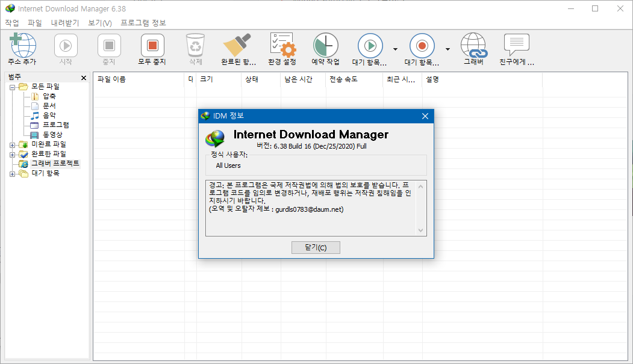Expand the 미완료 파일 tree node

point(13,145)
